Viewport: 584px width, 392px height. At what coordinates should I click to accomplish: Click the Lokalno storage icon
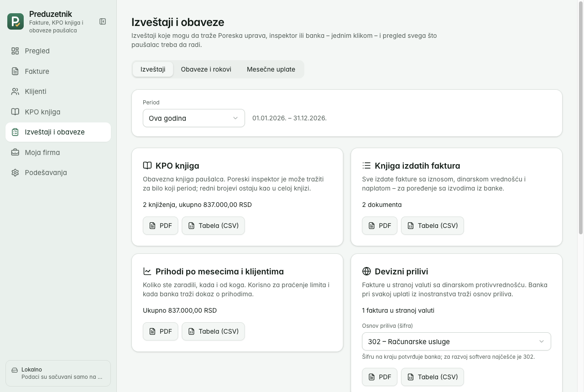click(x=15, y=370)
